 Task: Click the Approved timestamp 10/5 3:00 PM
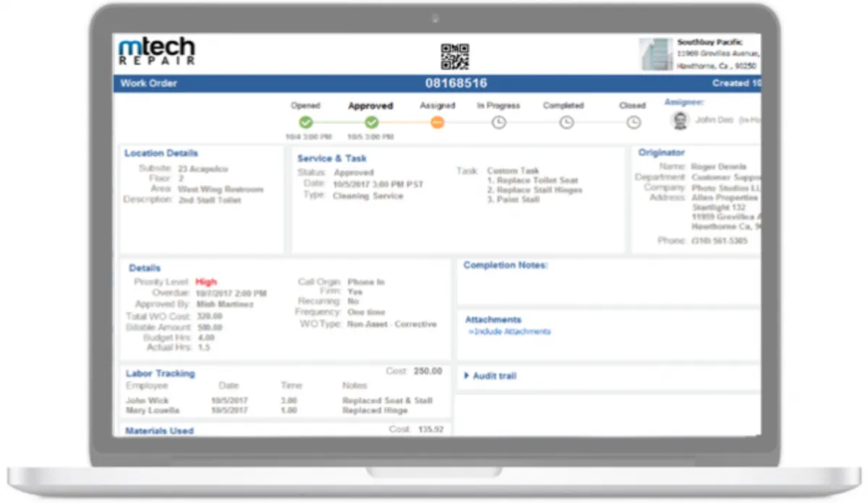pos(370,137)
